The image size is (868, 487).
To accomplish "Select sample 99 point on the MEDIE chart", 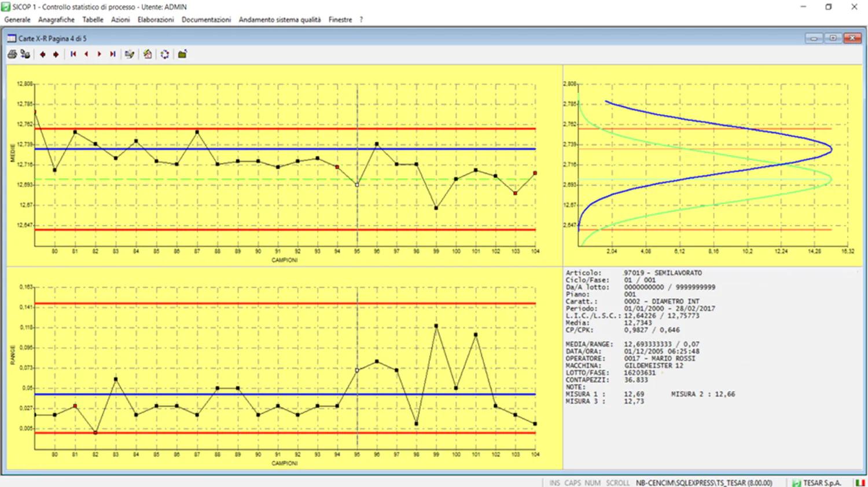I will [x=436, y=208].
